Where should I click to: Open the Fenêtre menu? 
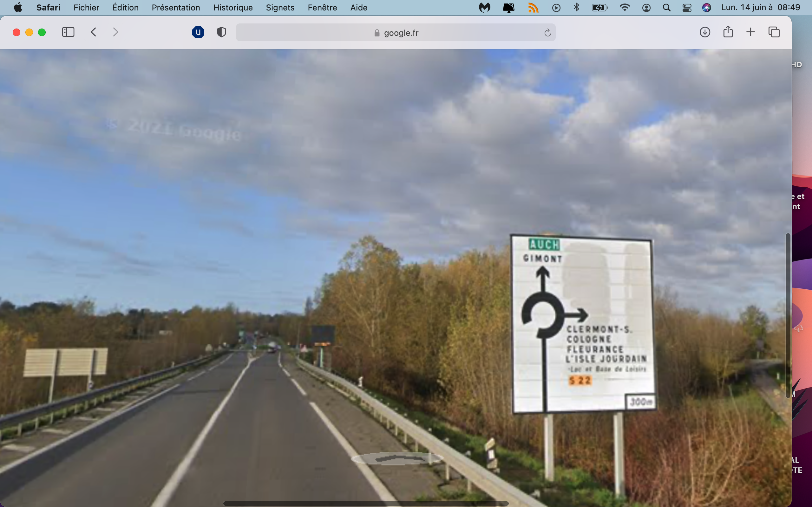322,7
